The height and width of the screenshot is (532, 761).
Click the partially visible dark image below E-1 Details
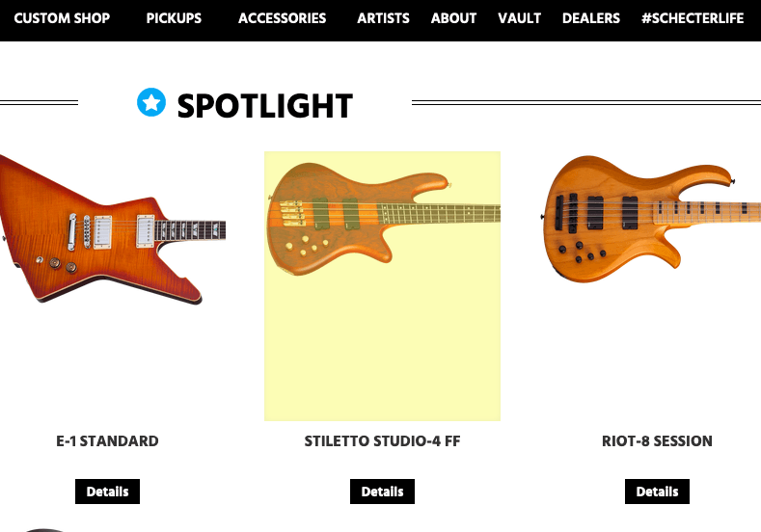pyautogui.click(x=43, y=530)
